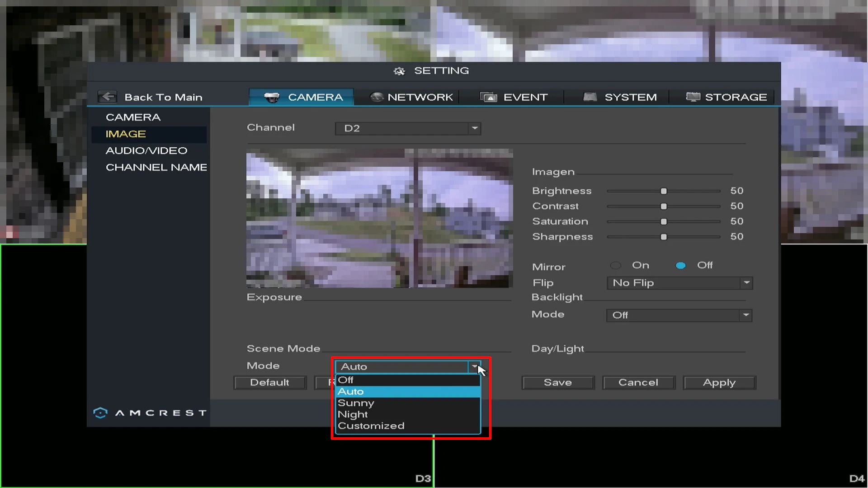Switch to the EVENT tab
Image resolution: width=868 pixels, height=488 pixels.
514,97
